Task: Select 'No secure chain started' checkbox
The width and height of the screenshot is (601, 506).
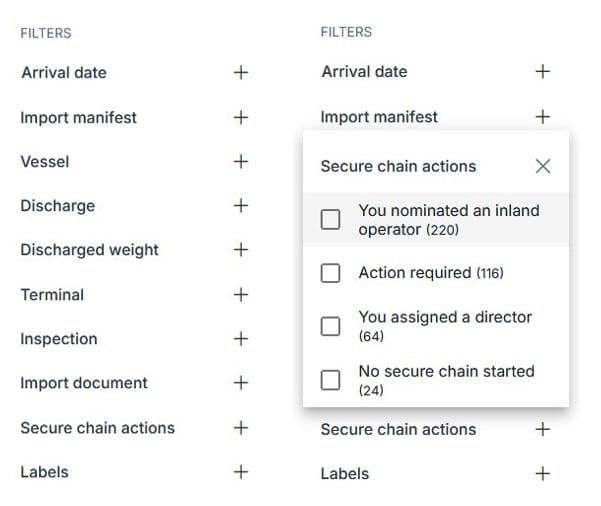Action: click(330, 380)
